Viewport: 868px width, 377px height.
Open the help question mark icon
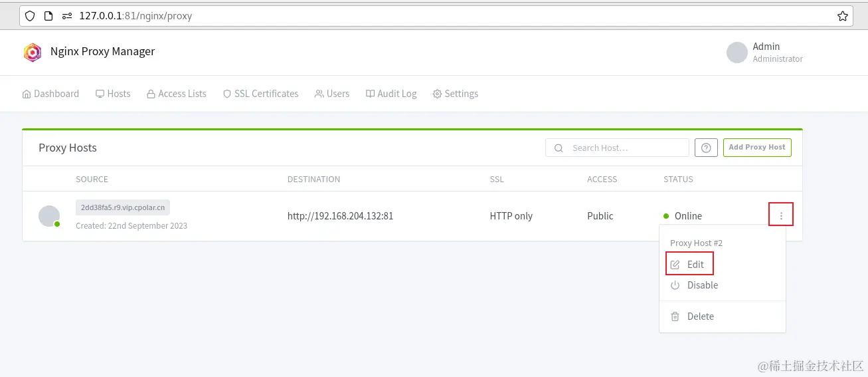(706, 148)
